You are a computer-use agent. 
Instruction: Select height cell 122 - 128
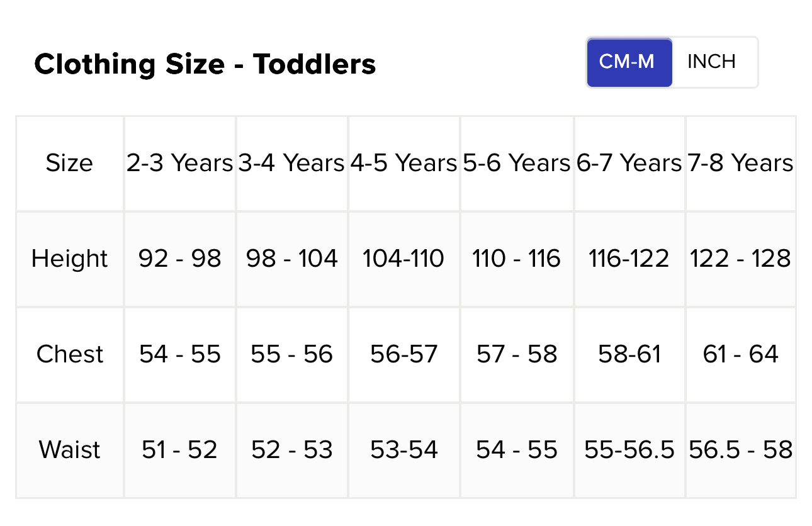tap(740, 259)
